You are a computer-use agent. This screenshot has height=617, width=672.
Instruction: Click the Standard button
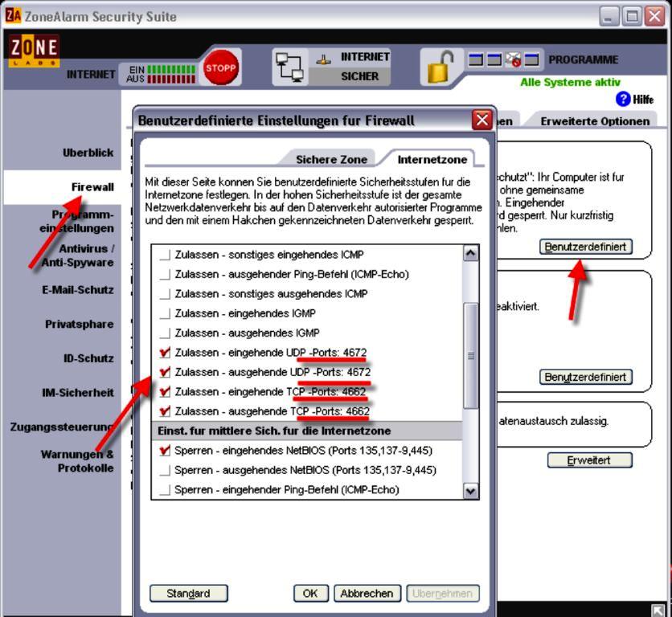[x=189, y=594]
